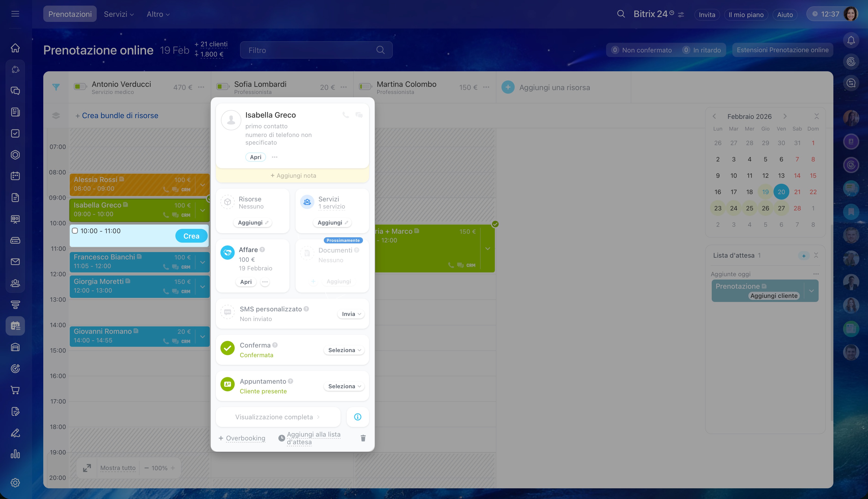
Task: Open the Servizi menu
Action: 119,14
